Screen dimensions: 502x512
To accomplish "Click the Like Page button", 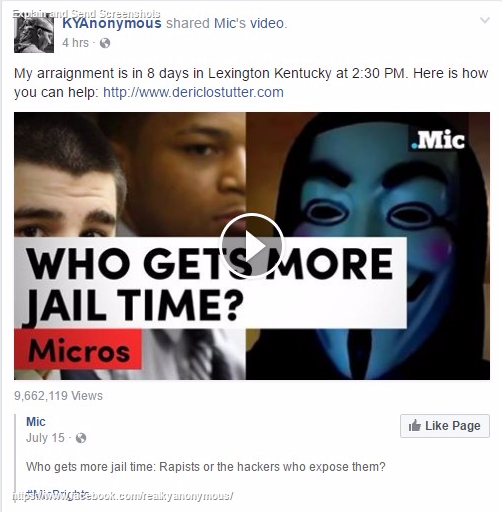I will 445,426.
